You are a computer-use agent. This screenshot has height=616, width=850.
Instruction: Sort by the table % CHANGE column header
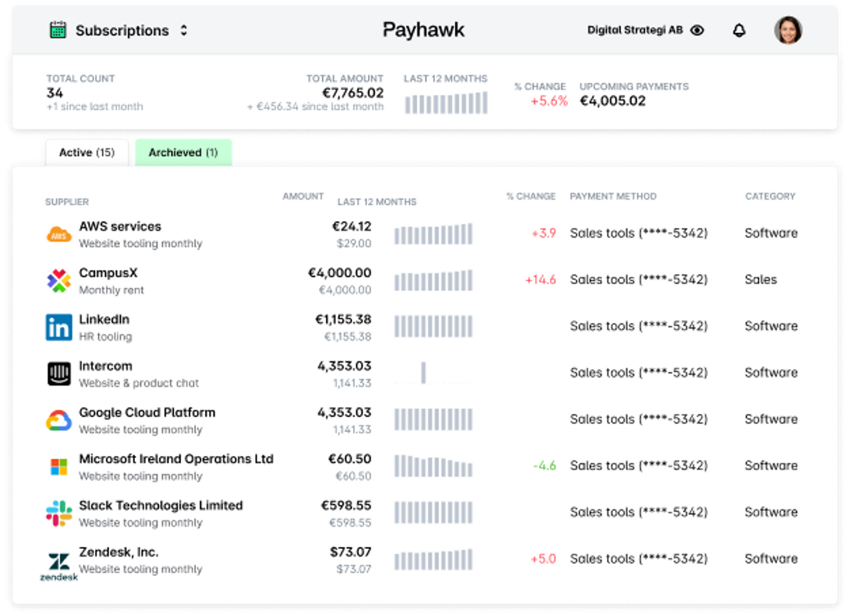click(x=531, y=196)
